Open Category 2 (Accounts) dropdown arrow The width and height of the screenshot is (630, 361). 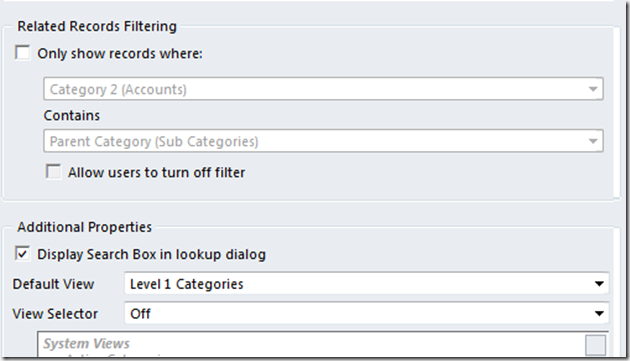(x=593, y=89)
